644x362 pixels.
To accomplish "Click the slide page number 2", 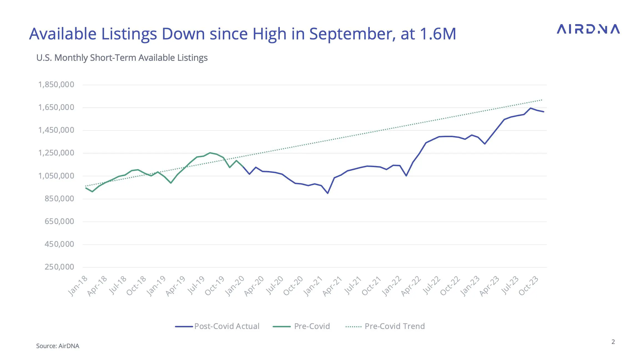I will 613,342.
